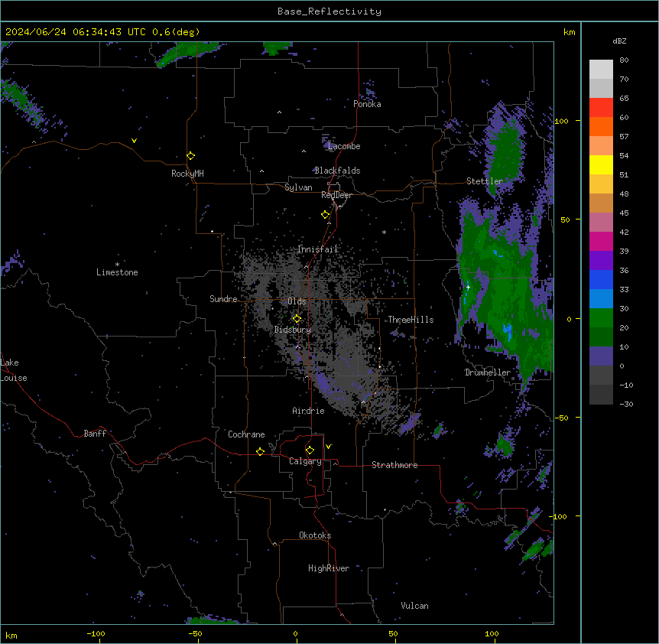Click the Airdrie city label
The width and height of the screenshot is (659, 644).
[x=308, y=411]
